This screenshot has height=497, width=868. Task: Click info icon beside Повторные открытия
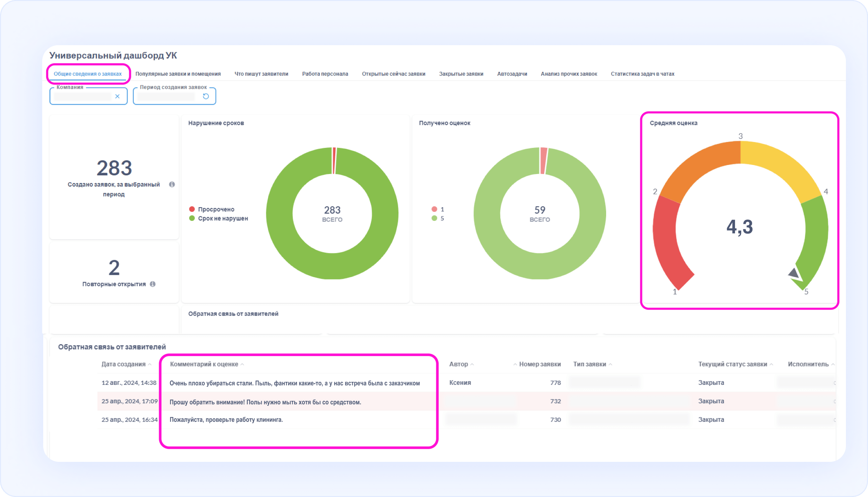tap(153, 284)
